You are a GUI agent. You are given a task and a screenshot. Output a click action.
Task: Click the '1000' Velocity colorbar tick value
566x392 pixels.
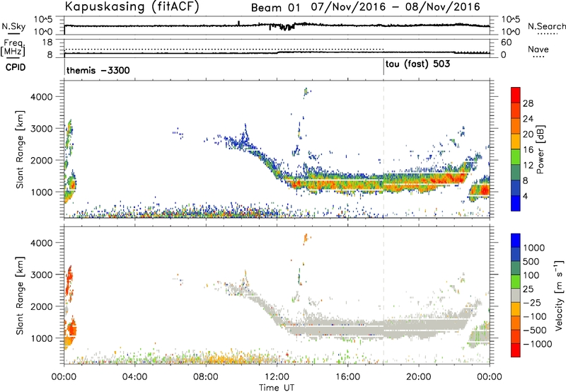coord(533,248)
